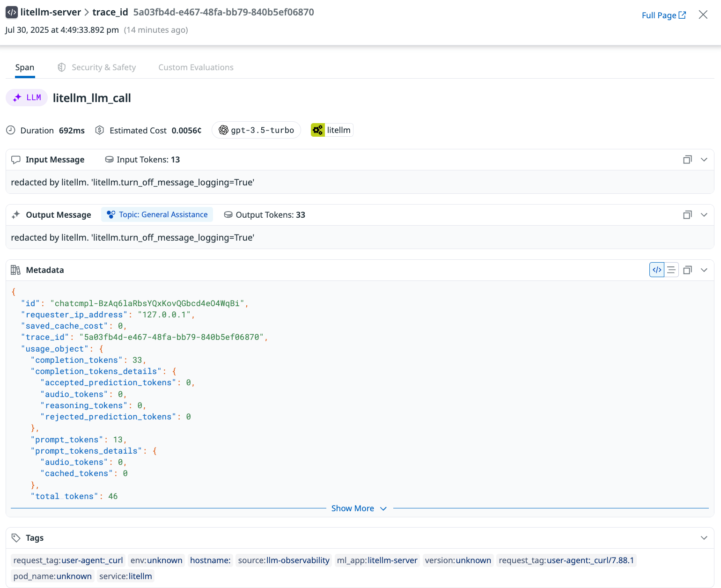Collapse the Metadata panel
Viewport: 721px width, 588px height.
pyautogui.click(x=704, y=270)
